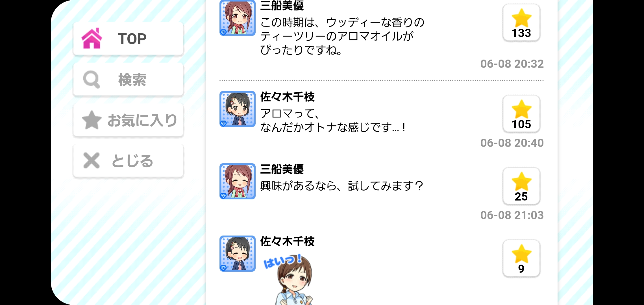Viewport: 644px width, 305px height.
Task: Open 佐々木千枝 avatar on the アロマって post
Action: tap(238, 109)
